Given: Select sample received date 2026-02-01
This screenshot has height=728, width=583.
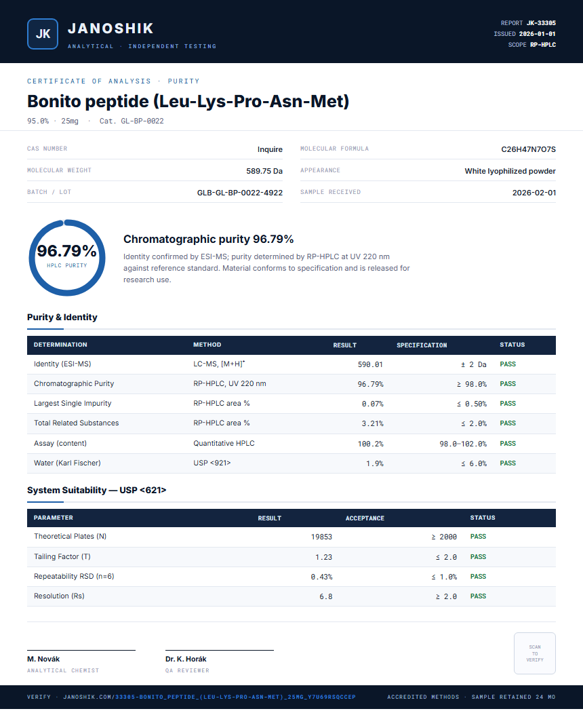Looking at the screenshot, I should tap(534, 193).
